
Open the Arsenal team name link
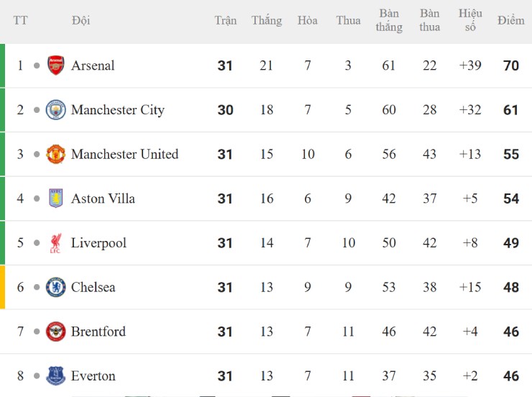(93, 65)
